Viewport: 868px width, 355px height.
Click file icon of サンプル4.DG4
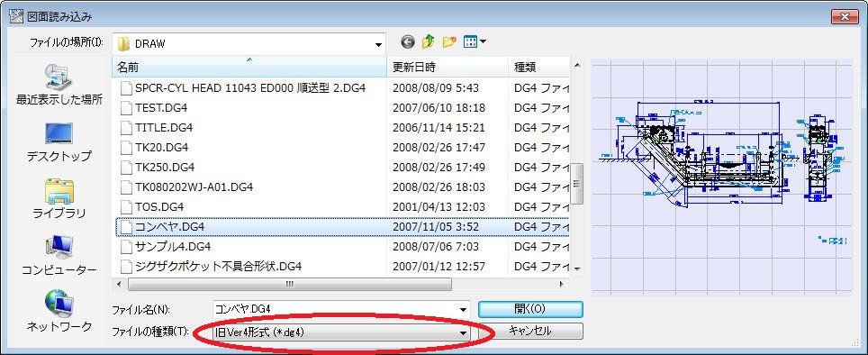coord(127,247)
